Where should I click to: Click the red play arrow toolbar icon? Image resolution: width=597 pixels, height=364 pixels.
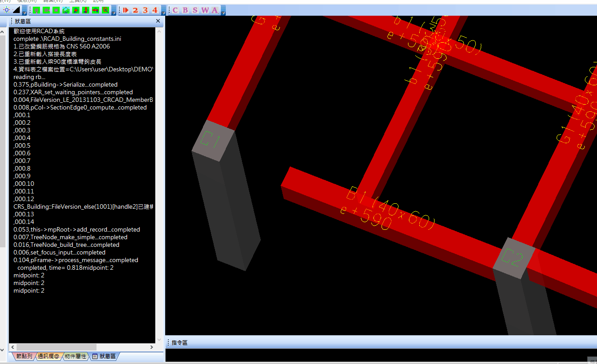[x=126, y=10]
